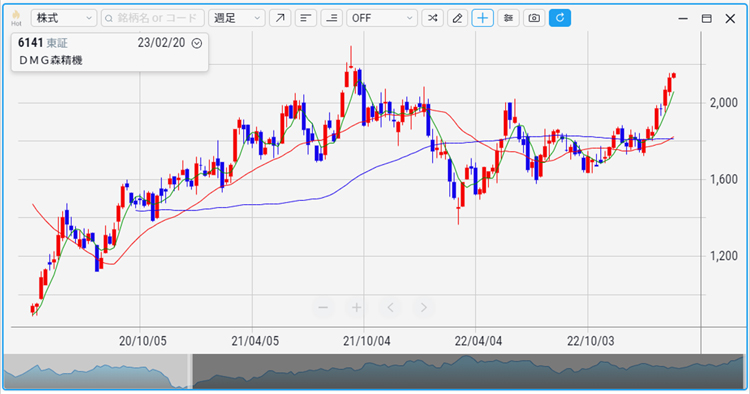This screenshot has width=750, height=394.
Task: Click the range navigator handle at bottom
Action: pyautogui.click(x=190, y=371)
